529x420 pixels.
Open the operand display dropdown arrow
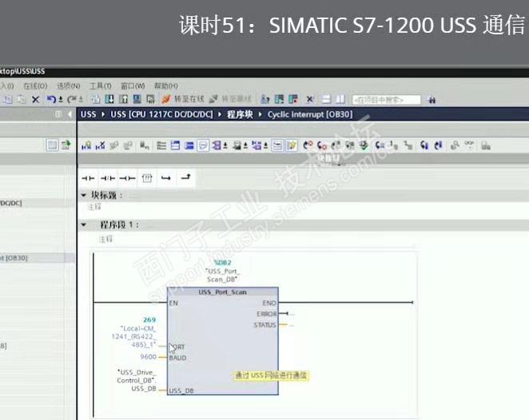tap(225, 145)
